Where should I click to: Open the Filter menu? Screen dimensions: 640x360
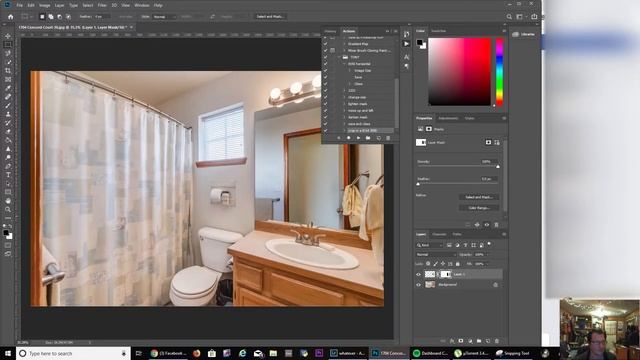click(x=102, y=5)
